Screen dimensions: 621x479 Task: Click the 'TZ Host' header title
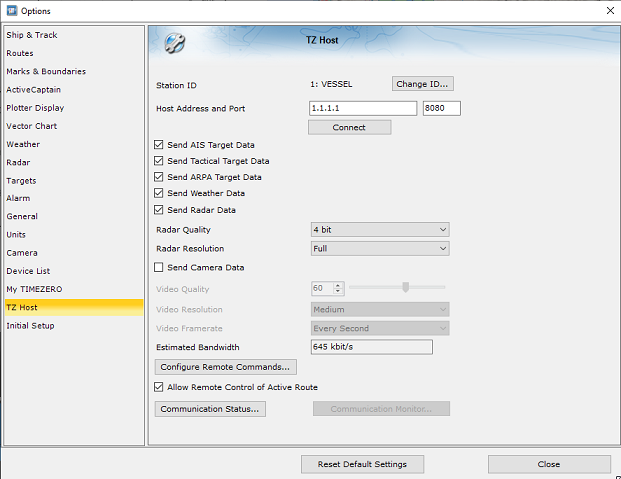point(322,40)
